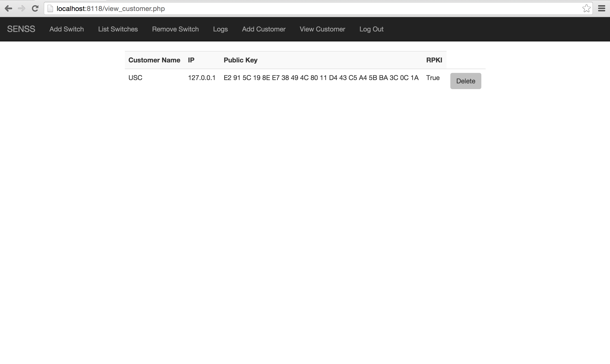Click the browser back arrow
This screenshot has width=610, height=364.
8,9
